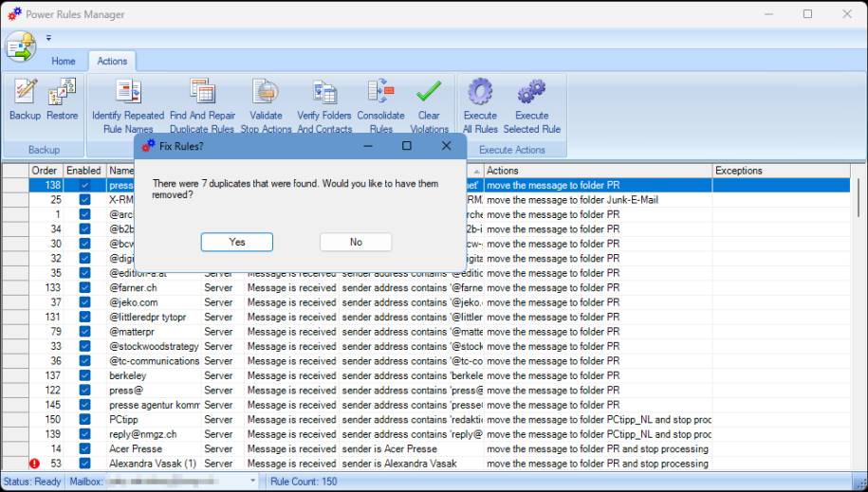Click the Backup group label
The height and width of the screenshot is (492, 868).
point(44,150)
